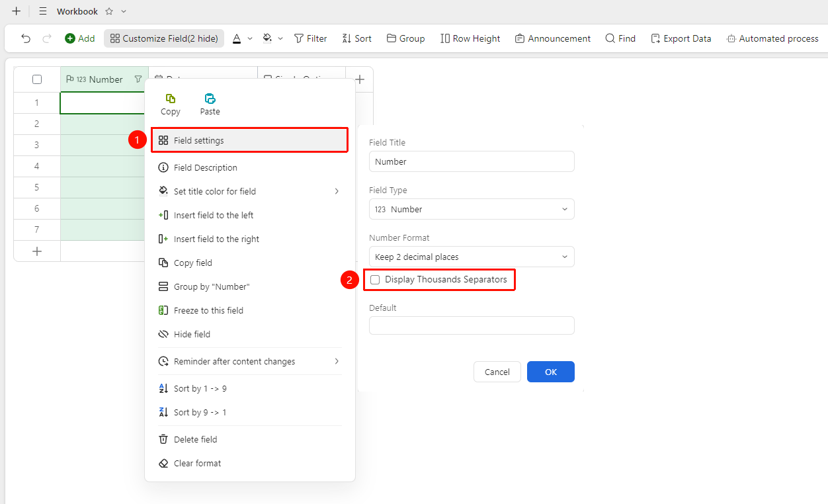Click the new tab plus icon

click(17, 11)
